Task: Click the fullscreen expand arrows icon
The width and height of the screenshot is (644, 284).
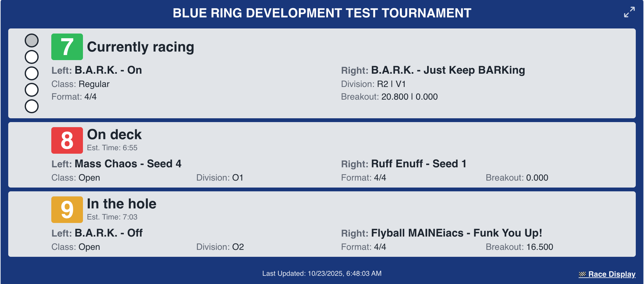Action: click(629, 12)
